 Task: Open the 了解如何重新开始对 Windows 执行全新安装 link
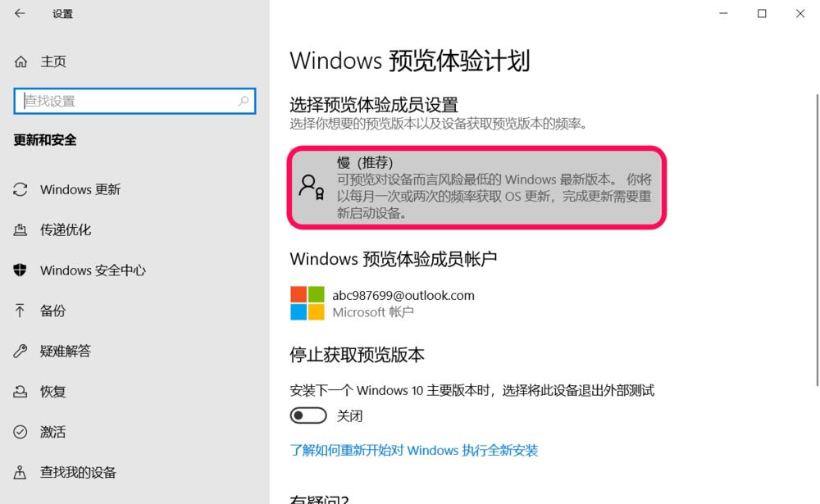[x=413, y=450]
